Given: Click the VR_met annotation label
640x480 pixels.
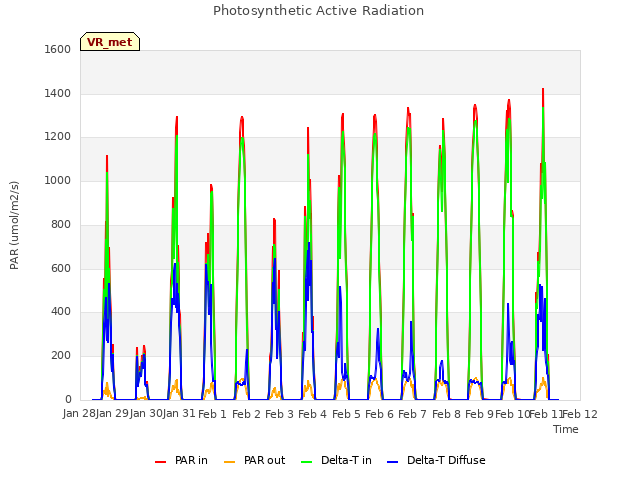Looking at the screenshot, I should [x=110, y=42].
